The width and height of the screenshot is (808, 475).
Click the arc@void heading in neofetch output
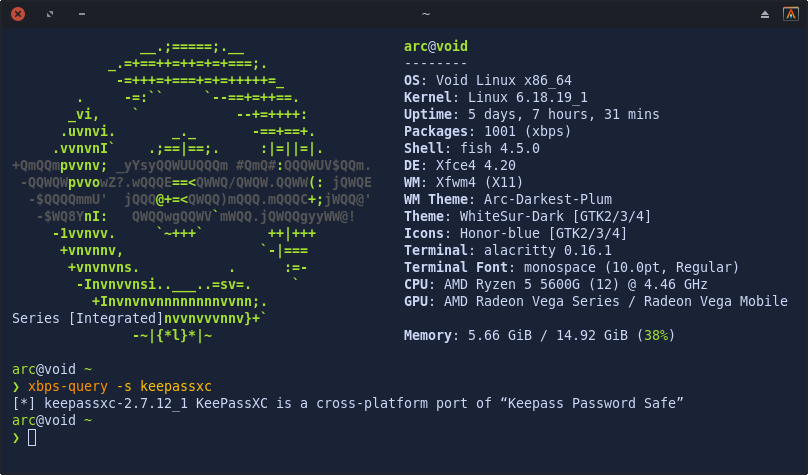[x=435, y=46]
